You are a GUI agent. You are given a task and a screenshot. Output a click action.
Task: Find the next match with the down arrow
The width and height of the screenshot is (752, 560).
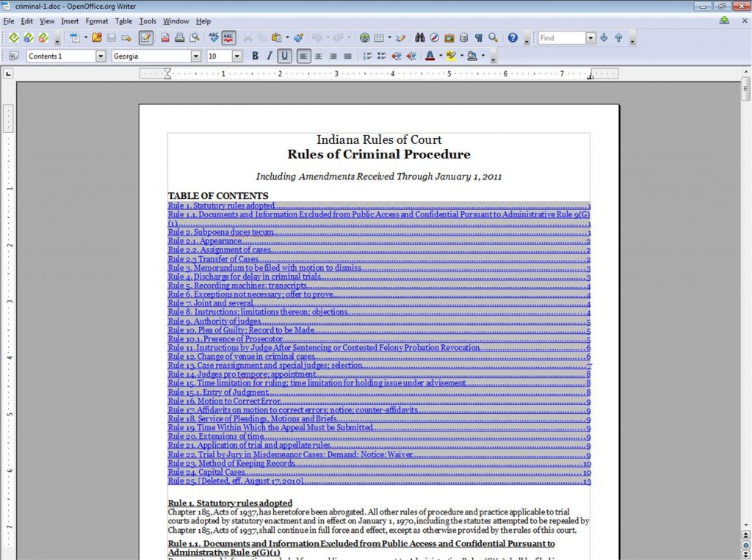(604, 37)
